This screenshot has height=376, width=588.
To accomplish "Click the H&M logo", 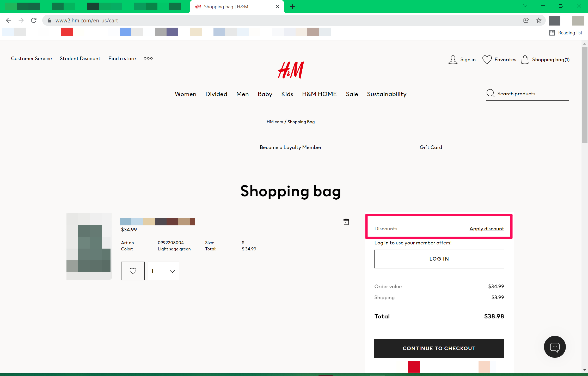I will tap(291, 70).
